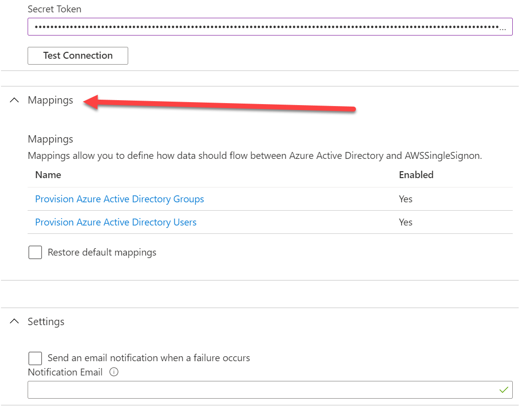Open Provision Azure Active Directory Users mapping
The height and width of the screenshot is (411, 532).
point(115,223)
